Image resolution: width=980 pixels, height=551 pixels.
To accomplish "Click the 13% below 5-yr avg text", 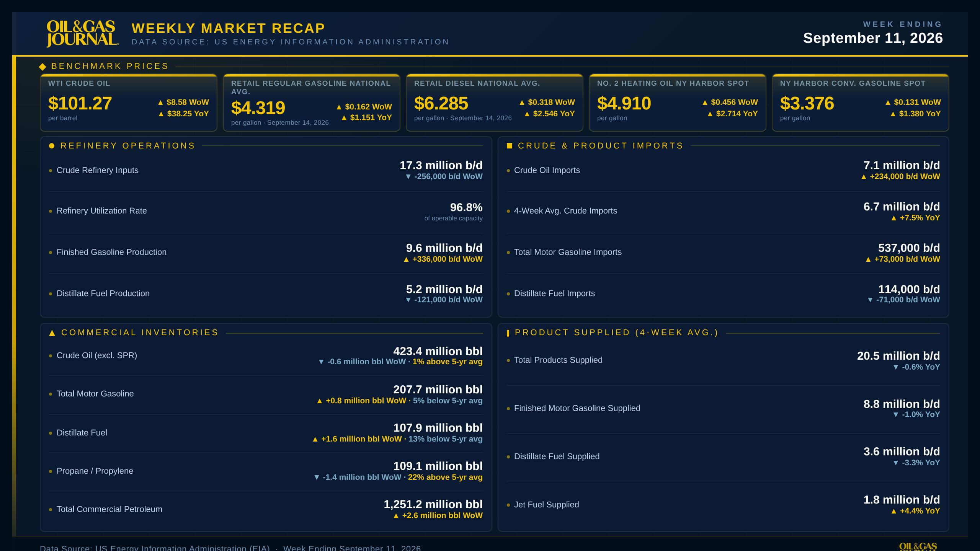I will coord(446,439).
